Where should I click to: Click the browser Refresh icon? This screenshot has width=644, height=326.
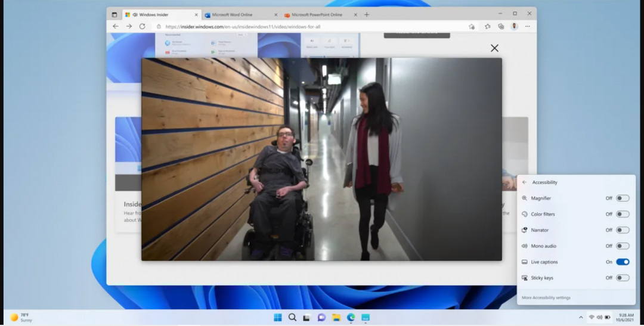point(142,26)
